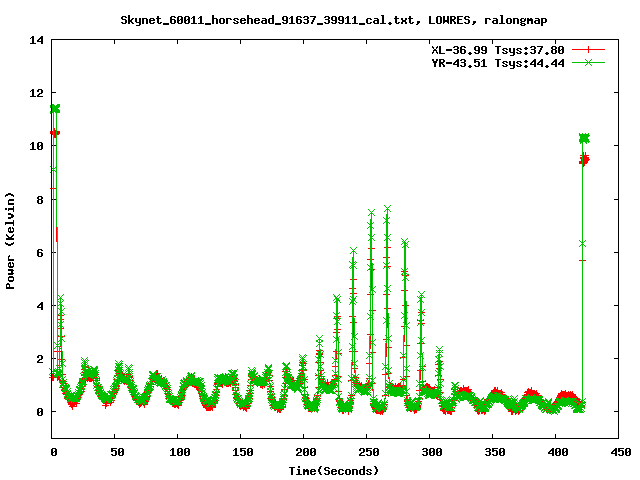Click the x-axis tick label 100

coord(180,452)
